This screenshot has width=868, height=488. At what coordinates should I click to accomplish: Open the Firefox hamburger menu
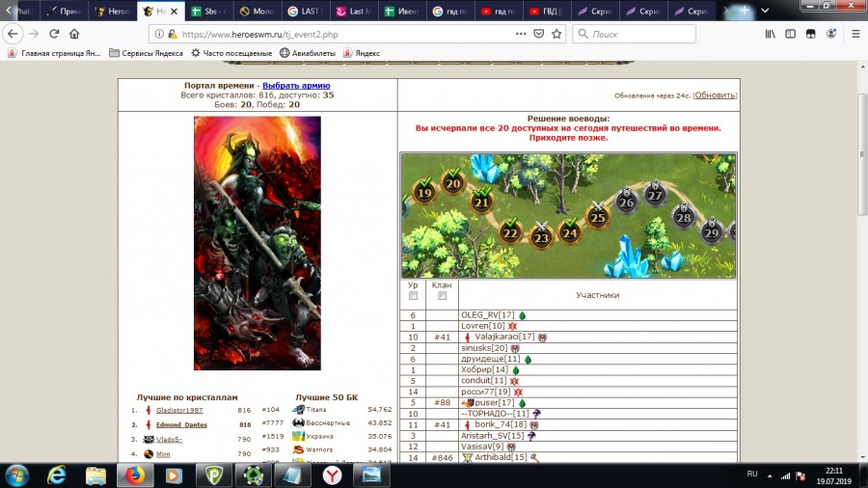[x=855, y=34]
